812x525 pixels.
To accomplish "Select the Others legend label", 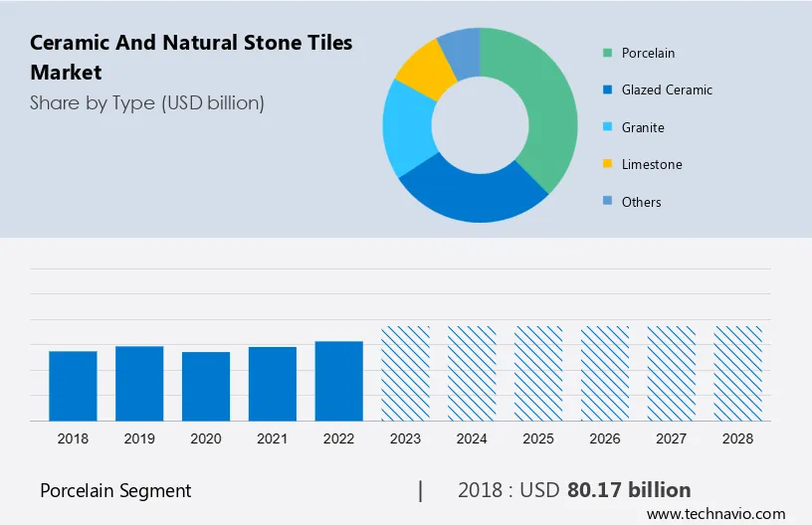I will pyautogui.click(x=641, y=202).
